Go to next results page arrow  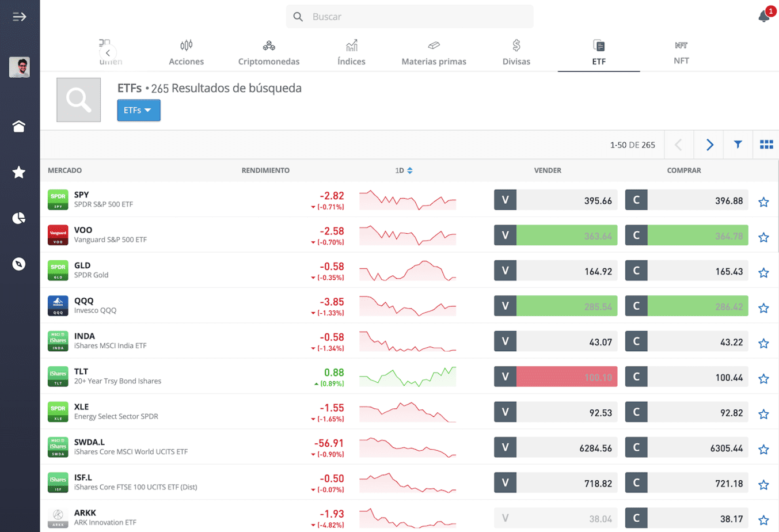709,145
